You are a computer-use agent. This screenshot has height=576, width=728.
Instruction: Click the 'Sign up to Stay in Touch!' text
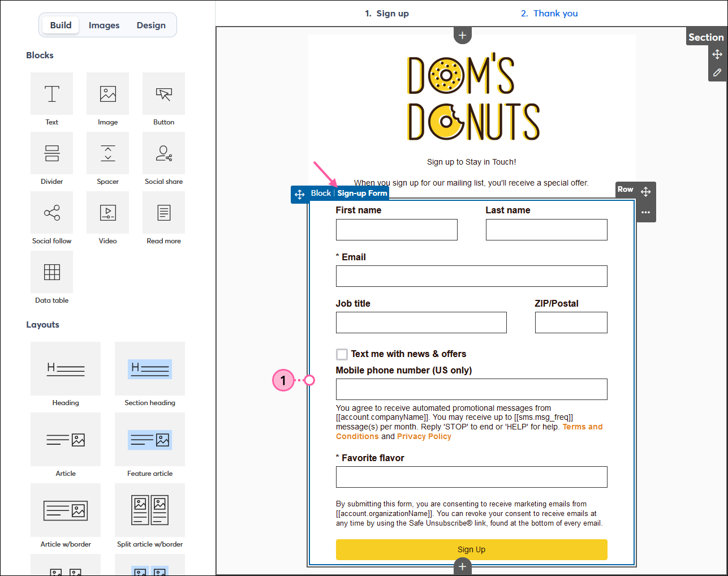[472, 162]
